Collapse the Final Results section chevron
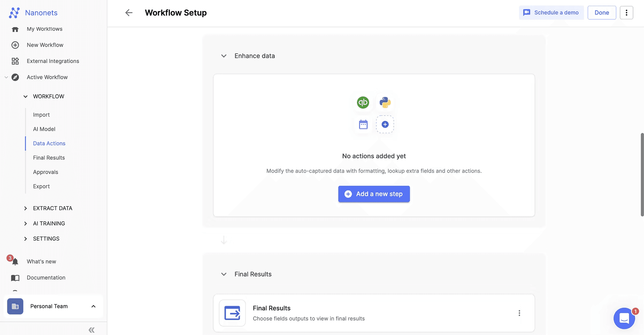Image resolution: width=644 pixels, height=335 pixels. pyautogui.click(x=224, y=274)
